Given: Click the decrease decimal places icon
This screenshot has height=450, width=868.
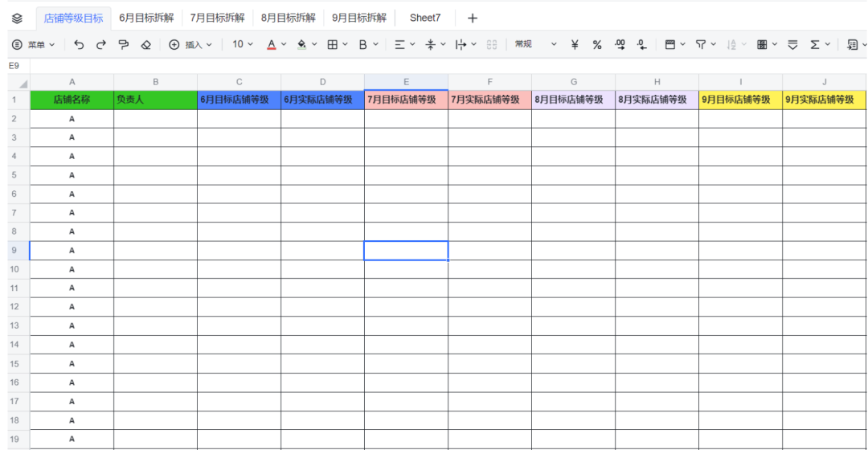Looking at the screenshot, I should (641, 45).
